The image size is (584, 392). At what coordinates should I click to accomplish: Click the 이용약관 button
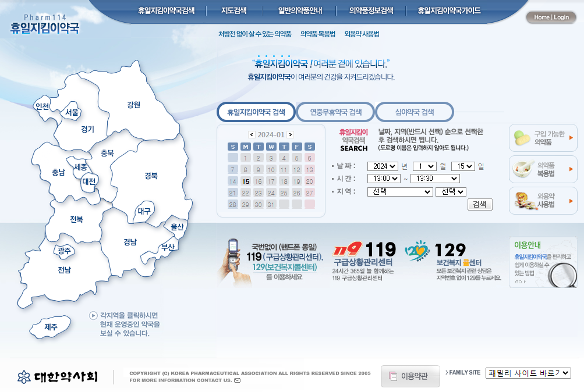coord(410,376)
